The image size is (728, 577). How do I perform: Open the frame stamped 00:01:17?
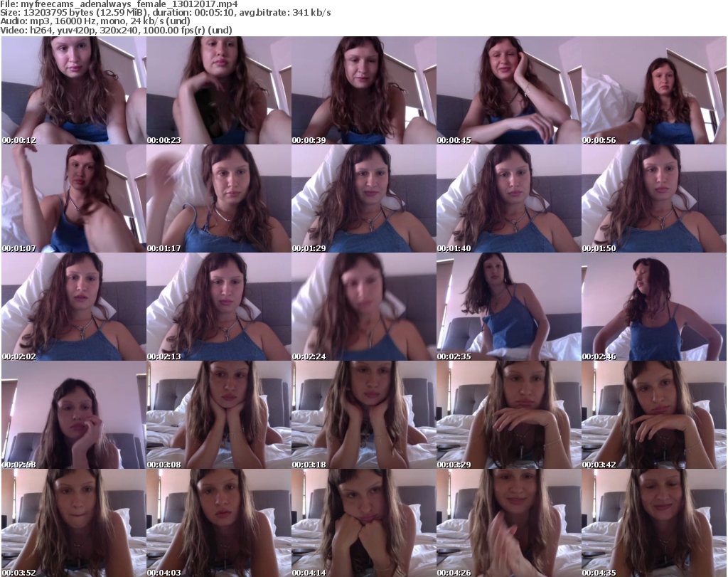(219, 198)
